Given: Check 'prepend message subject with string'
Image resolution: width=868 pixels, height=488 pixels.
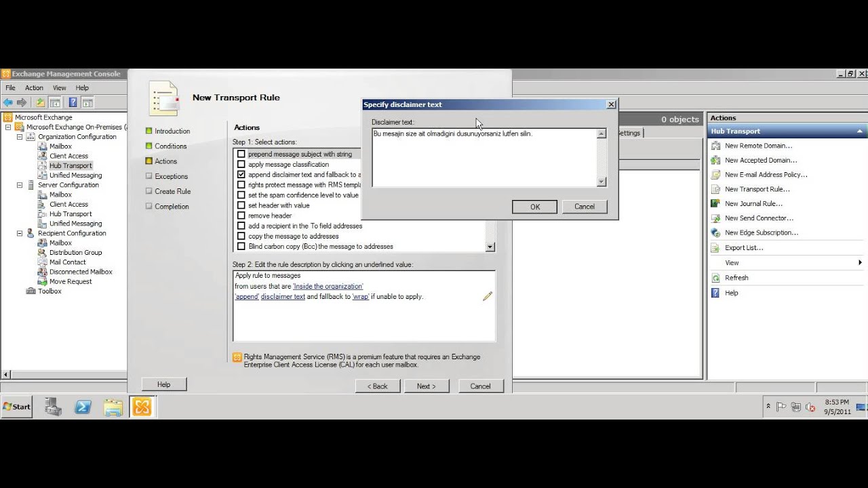Looking at the screenshot, I should tap(241, 154).
